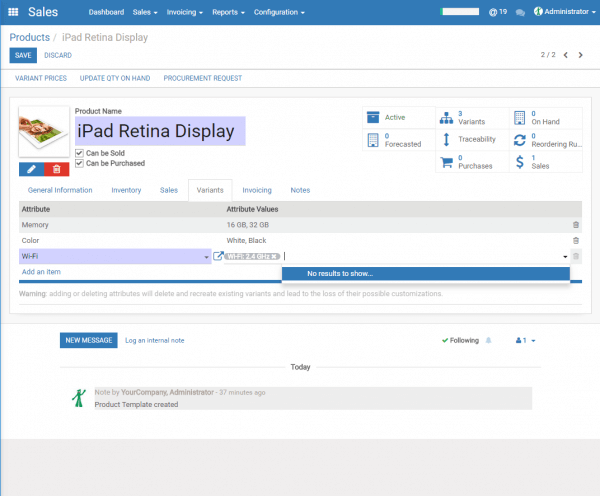Click the Active archive stat button
The image size is (600, 496).
(x=399, y=117)
